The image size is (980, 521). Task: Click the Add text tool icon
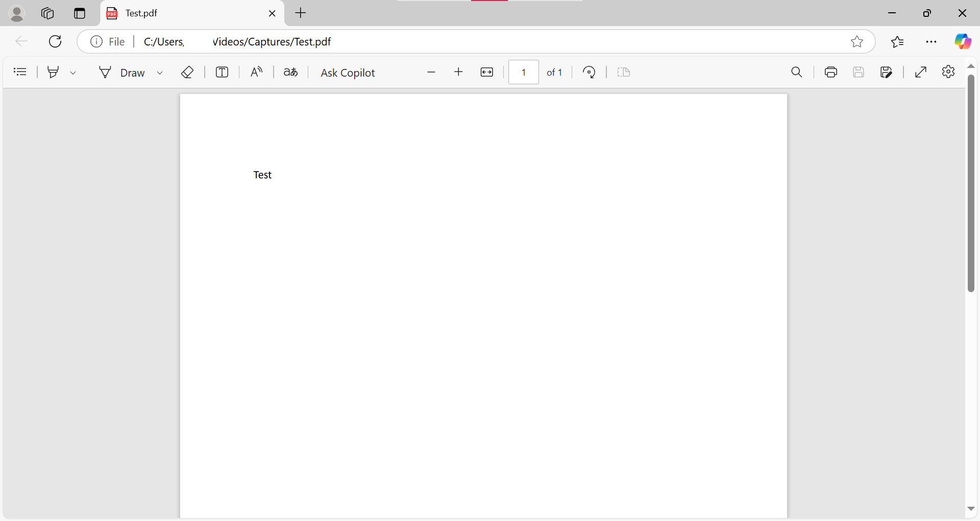coord(222,72)
